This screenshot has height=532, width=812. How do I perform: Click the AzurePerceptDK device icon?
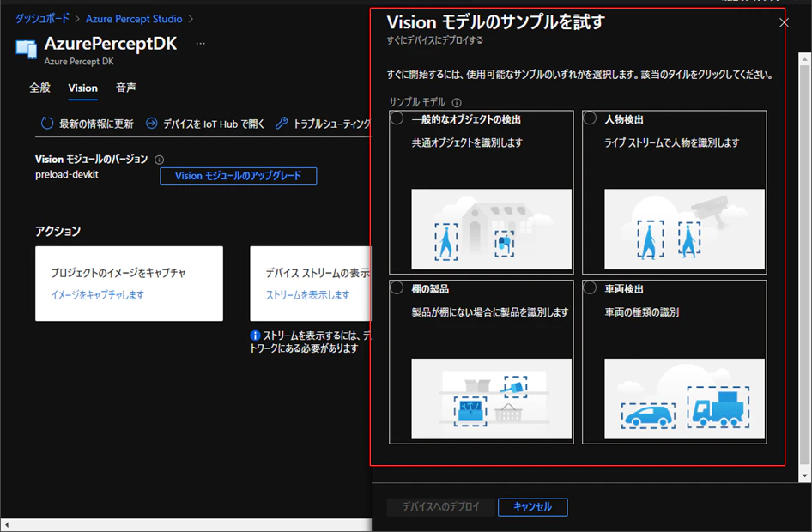[27, 48]
